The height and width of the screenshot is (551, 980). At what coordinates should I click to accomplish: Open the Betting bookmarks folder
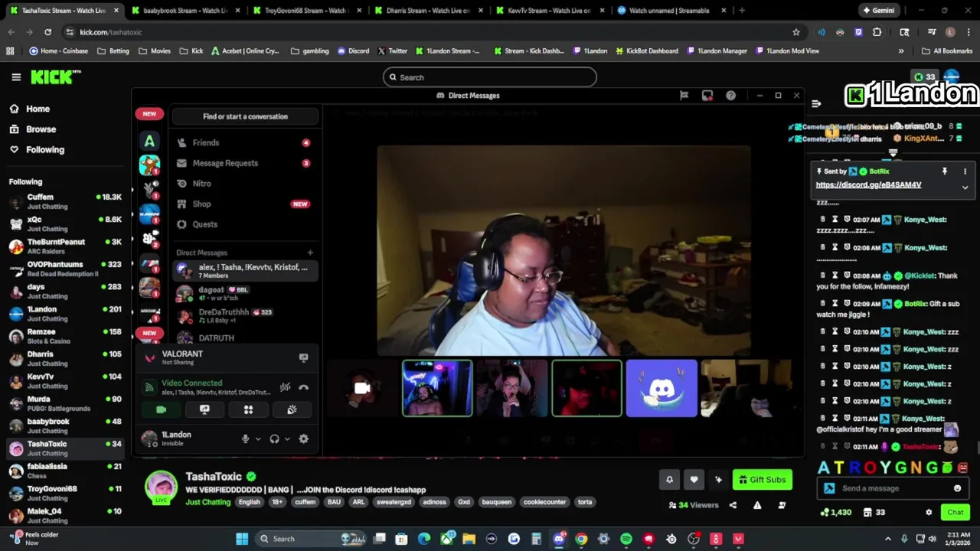click(113, 51)
